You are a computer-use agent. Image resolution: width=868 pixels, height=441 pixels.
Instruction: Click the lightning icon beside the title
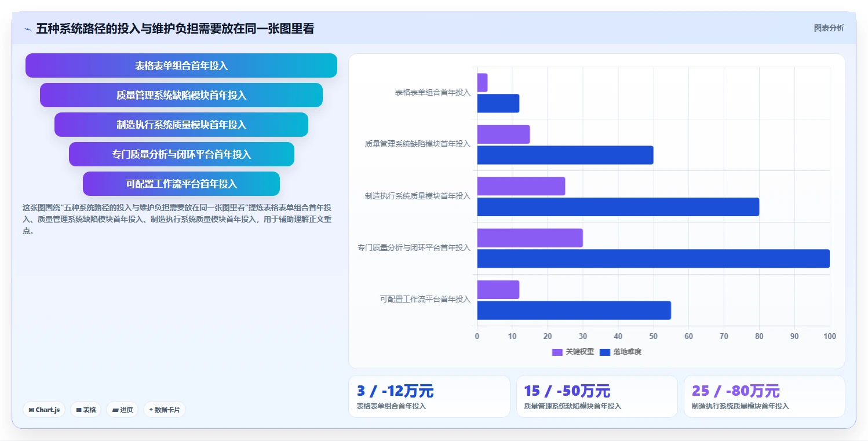click(x=27, y=29)
